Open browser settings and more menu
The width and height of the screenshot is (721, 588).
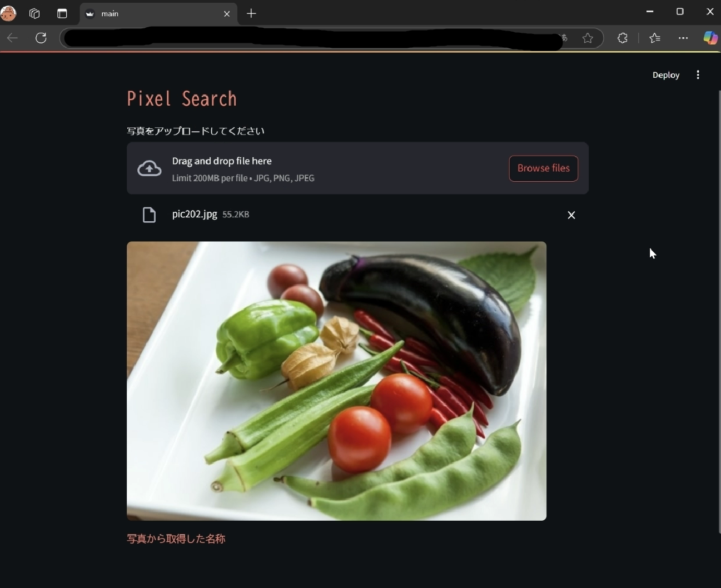click(x=683, y=38)
